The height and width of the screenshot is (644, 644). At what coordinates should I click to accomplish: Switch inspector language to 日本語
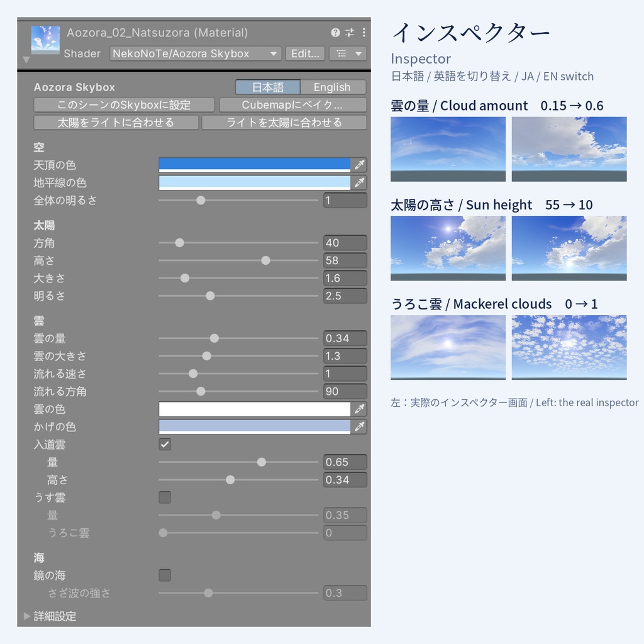point(268,87)
